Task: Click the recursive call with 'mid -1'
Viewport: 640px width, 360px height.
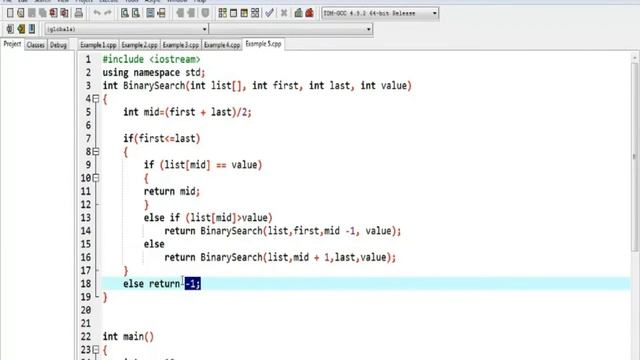Action: (x=282, y=231)
